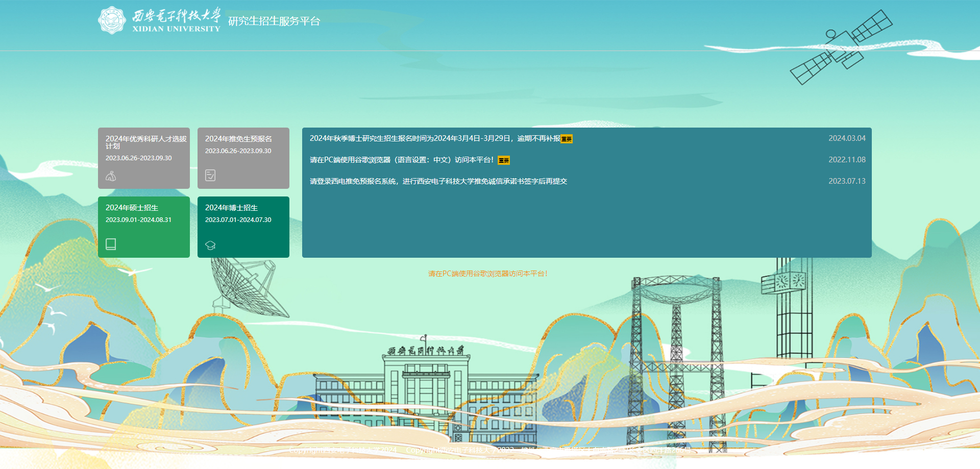
Task: Click the Xidian University round emblem logo
Action: pos(112,20)
